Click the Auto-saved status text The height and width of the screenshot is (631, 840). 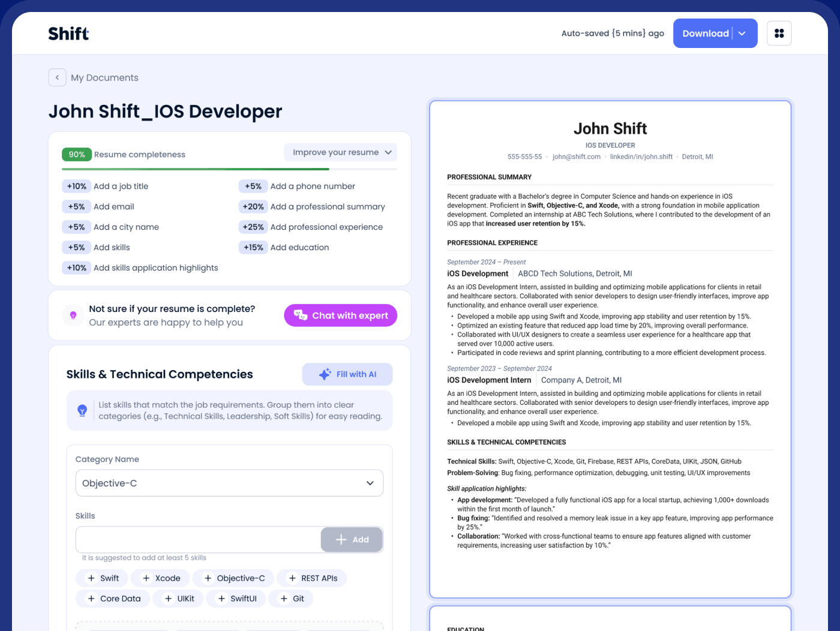[x=613, y=34]
